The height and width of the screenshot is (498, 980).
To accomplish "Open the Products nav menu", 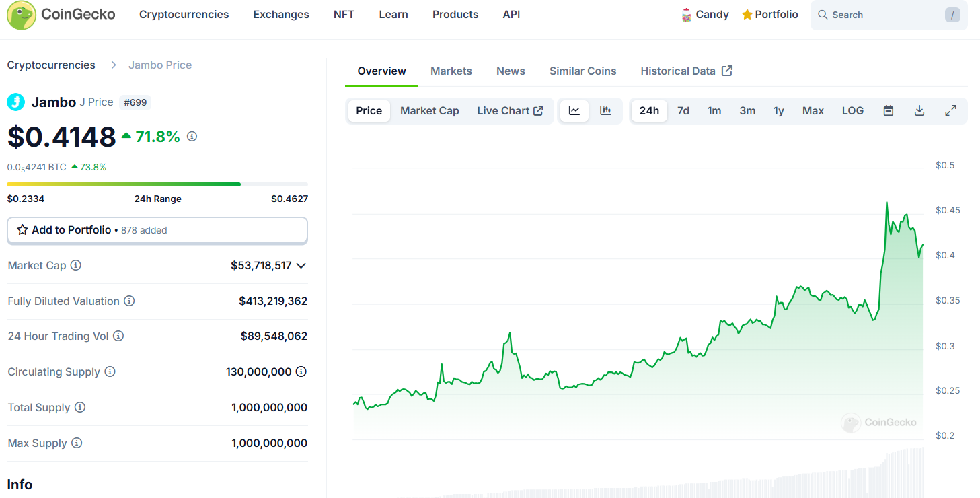I will click(x=455, y=15).
